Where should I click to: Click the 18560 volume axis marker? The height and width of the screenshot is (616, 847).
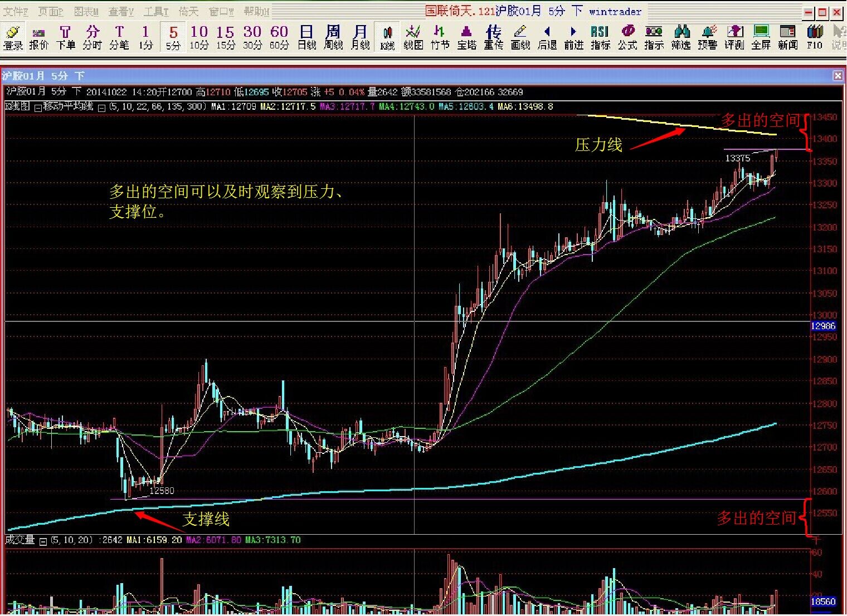pos(823,602)
